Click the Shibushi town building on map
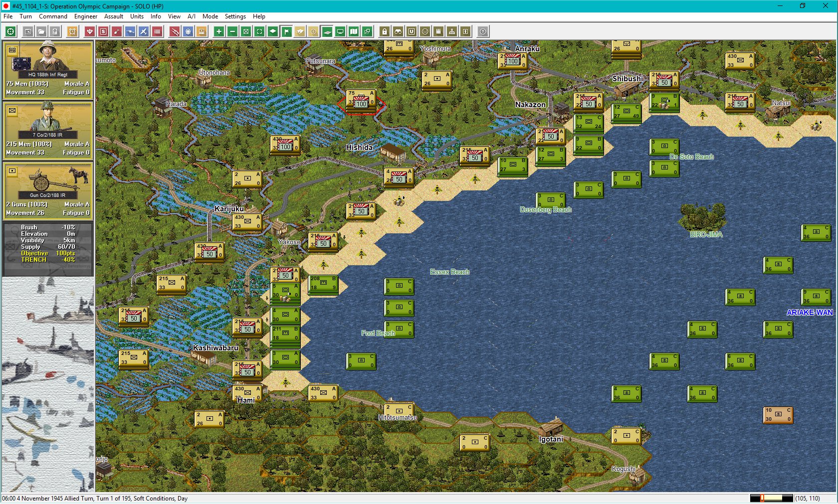 click(627, 90)
